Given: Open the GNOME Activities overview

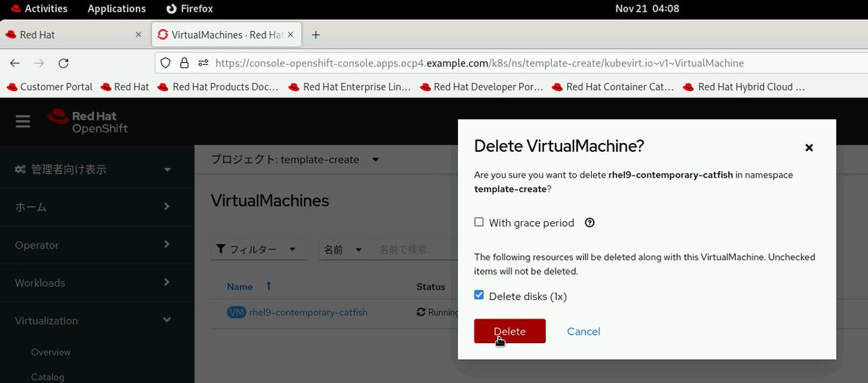Looking at the screenshot, I should pos(38,9).
